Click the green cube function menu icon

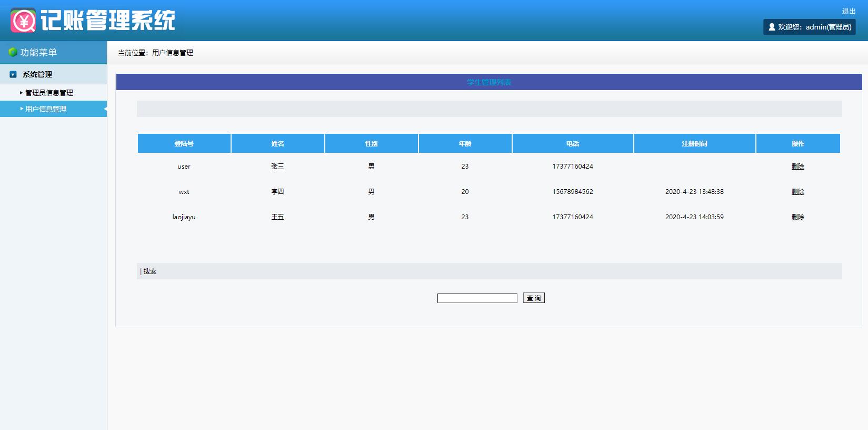point(13,52)
